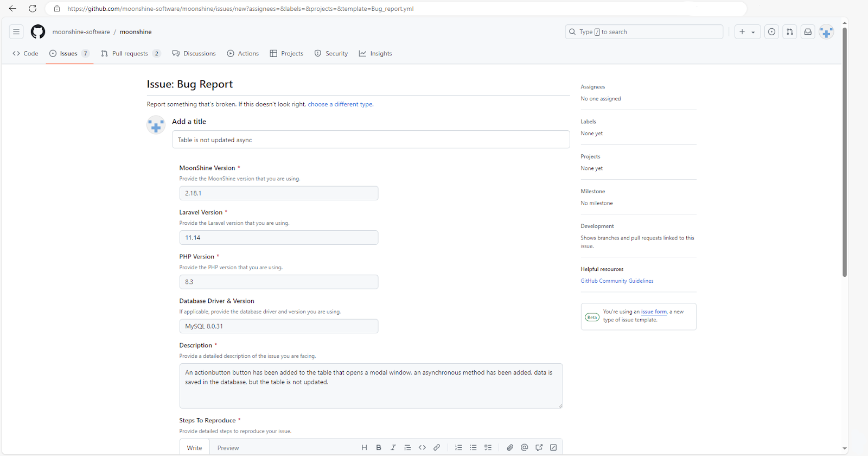This screenshot has width=868, height=456.
Task: Click the site info icon in address bar
Action: pos(57,9)
